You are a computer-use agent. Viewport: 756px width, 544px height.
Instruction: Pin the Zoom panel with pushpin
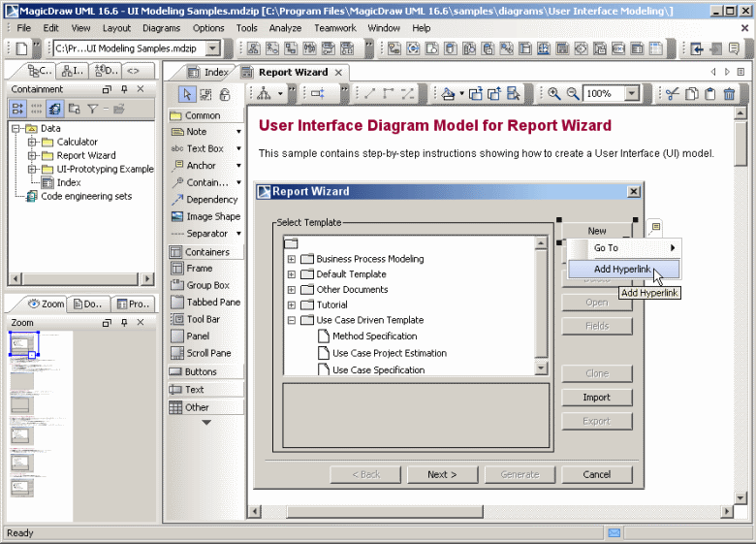[124, 322]
